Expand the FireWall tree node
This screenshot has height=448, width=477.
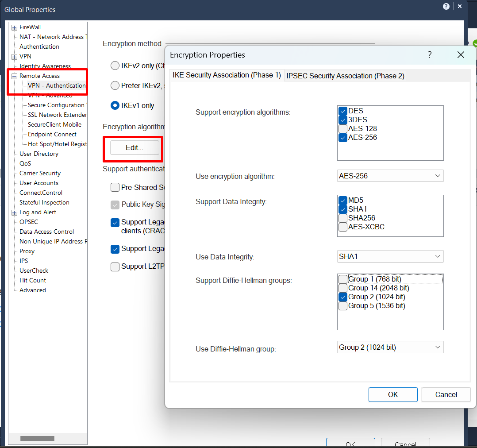pyautogui.click(x=14, y=27)
